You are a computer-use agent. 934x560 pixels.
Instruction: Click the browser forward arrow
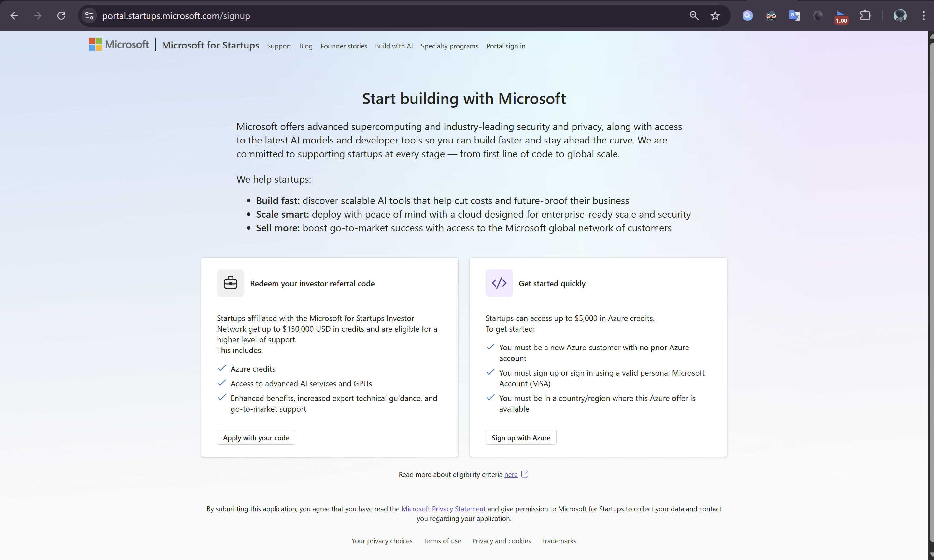(37, 16)
